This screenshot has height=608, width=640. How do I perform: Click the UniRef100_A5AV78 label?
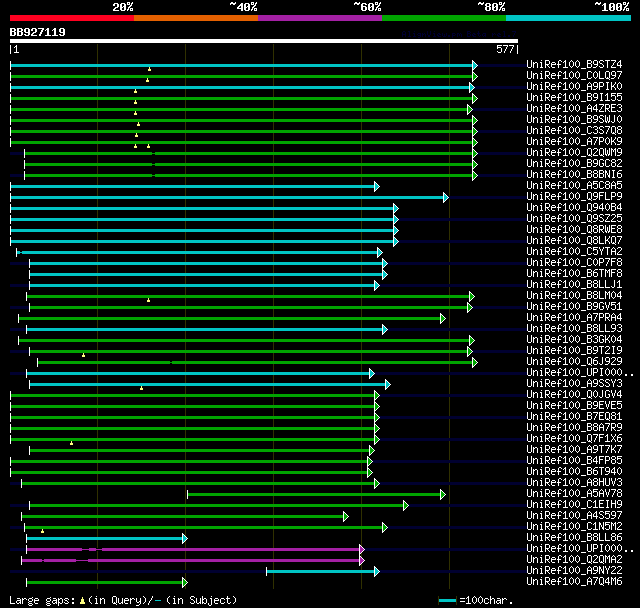tap(574, 494)
